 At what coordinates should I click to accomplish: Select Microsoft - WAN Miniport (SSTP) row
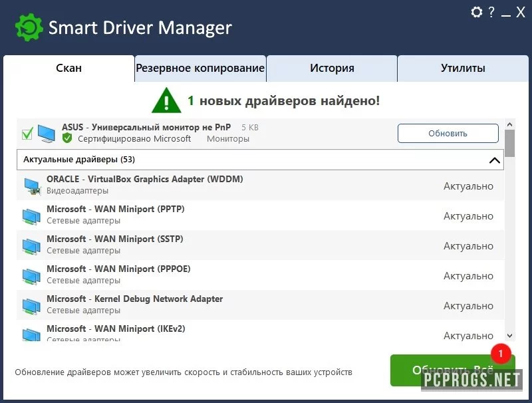click(260, 245)
